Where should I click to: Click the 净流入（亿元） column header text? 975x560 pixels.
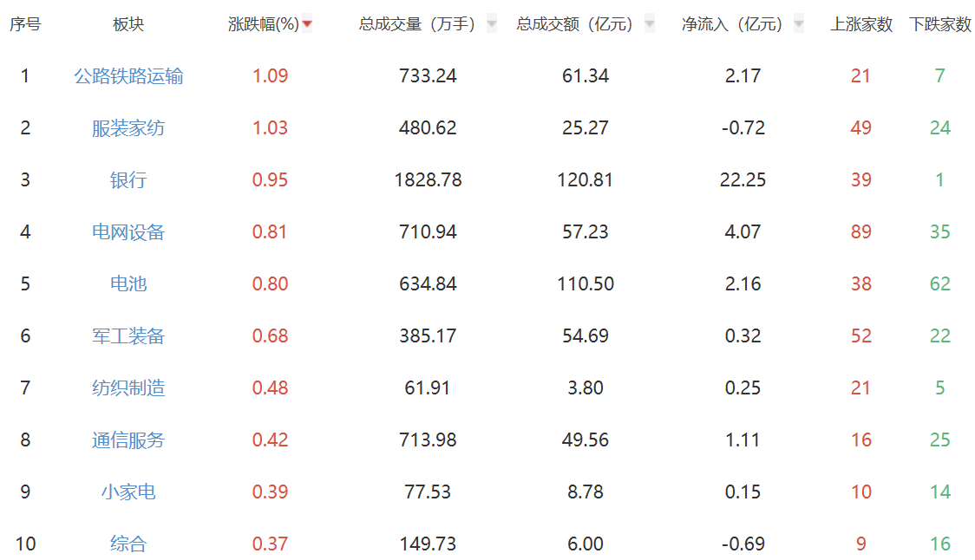[733, 24]
